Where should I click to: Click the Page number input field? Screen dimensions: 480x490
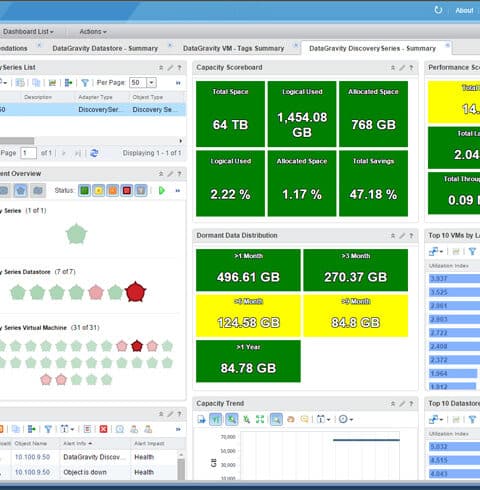click(28, 153)
